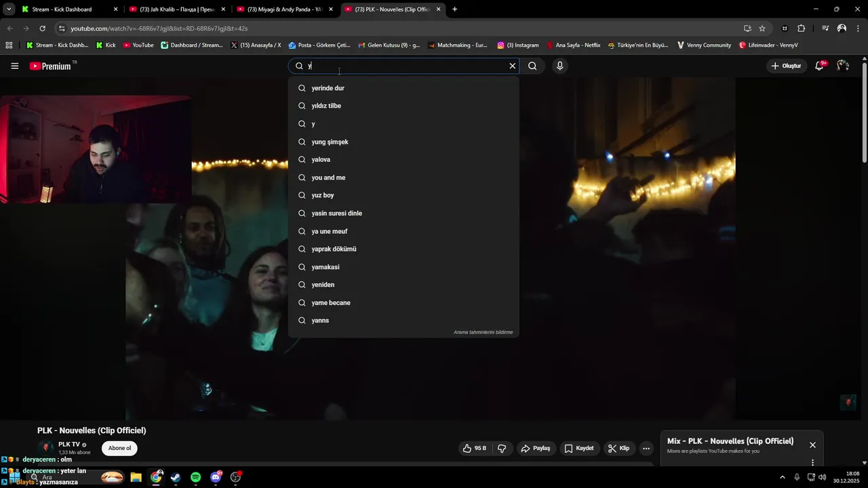Open the Discord taskbar icon
This screenshot has width=868, height=488.
click(216, 477)
